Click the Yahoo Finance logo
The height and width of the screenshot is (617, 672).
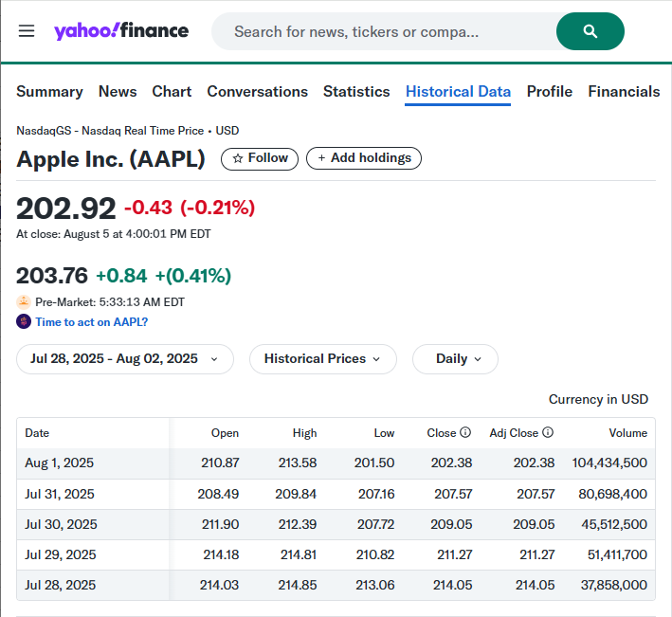(x=121, y=31)
